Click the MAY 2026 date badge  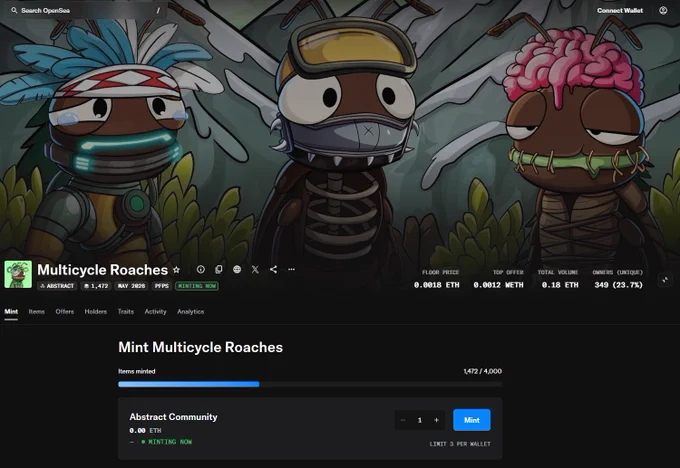click(131, 286)
